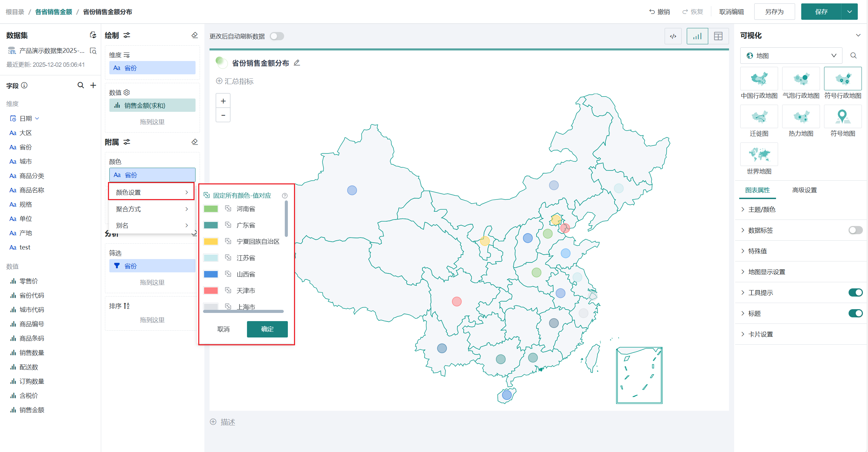Click the 广东省 color swatch
Screen dimensions: 868x452
point(211,225)
